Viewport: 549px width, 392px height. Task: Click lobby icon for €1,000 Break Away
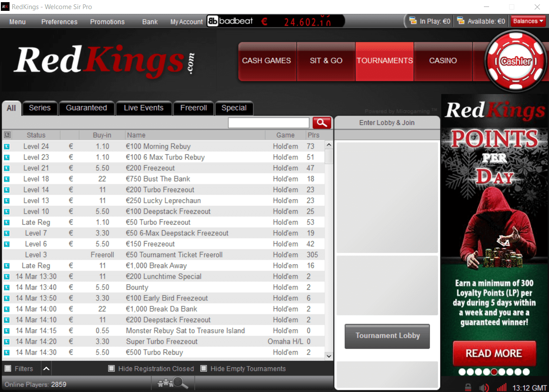pos(7,266)
